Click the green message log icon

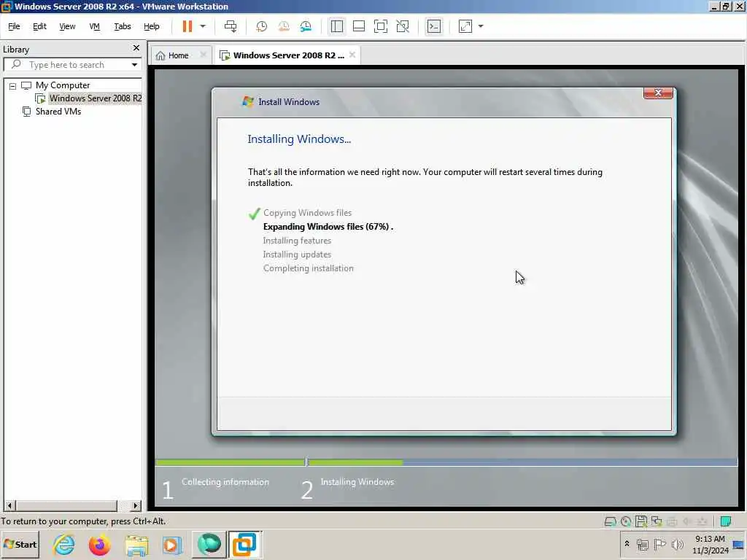(x=726, y=521)
